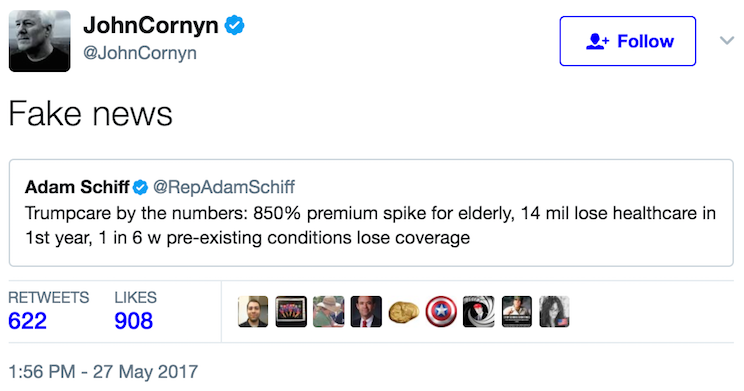Open the @JohnCornyn handle link

140,53
